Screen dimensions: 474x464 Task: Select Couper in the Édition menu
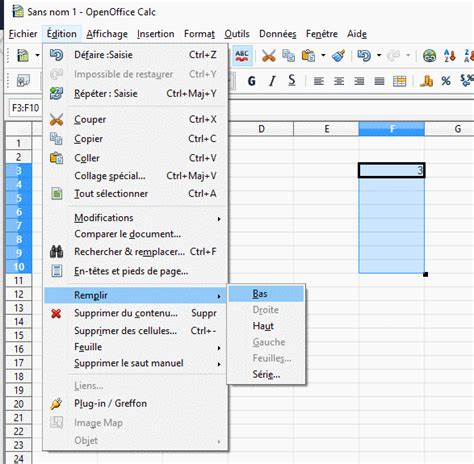click(x=135, y=119)
